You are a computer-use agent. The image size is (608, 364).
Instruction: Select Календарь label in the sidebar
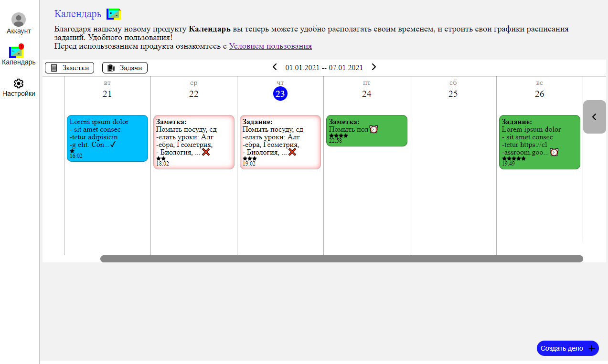point(19,62)
